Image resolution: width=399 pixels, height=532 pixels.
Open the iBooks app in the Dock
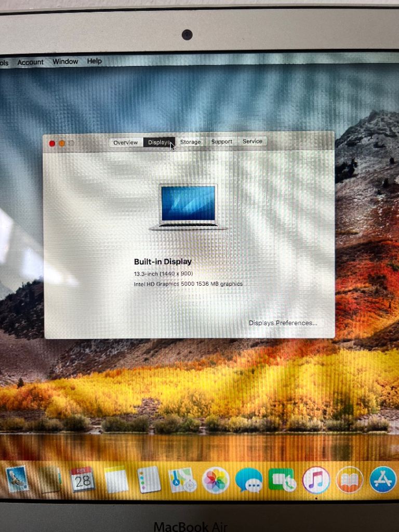pos(349,480)
